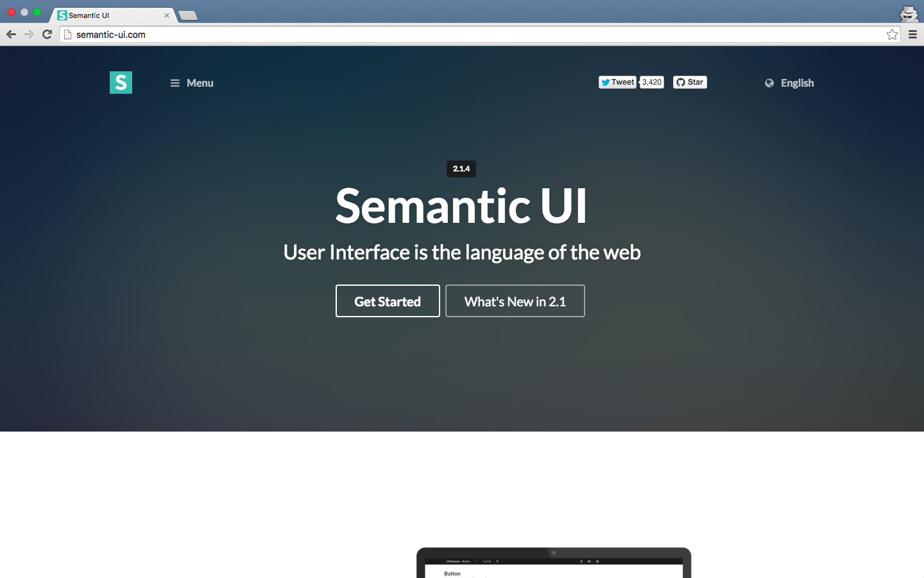Click the page icon in address bar
The image size is (924, 578).
coord(67,35)
